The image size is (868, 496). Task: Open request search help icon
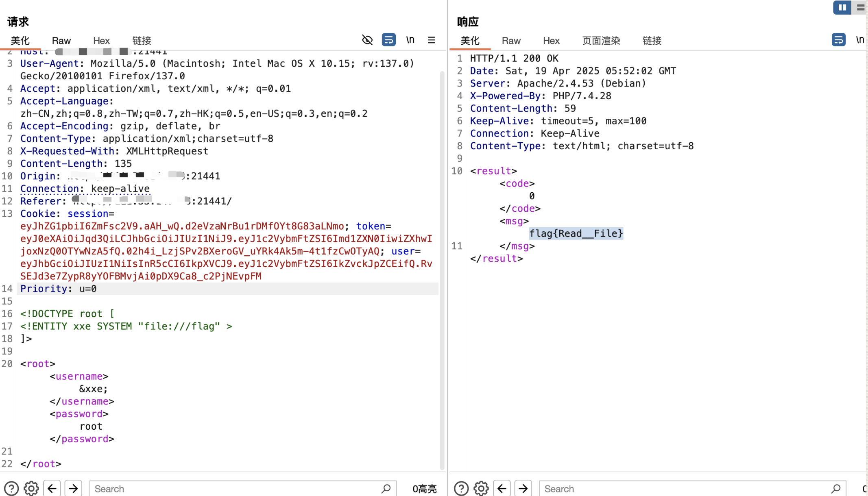pos(11,488)
